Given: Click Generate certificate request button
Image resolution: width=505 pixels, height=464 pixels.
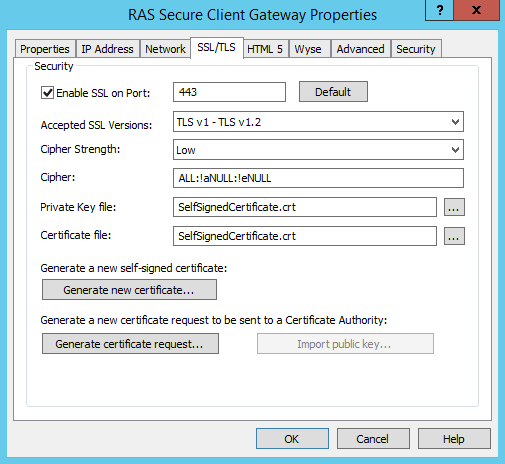Looking at the screenshot, I should click(x=130, y=344).
